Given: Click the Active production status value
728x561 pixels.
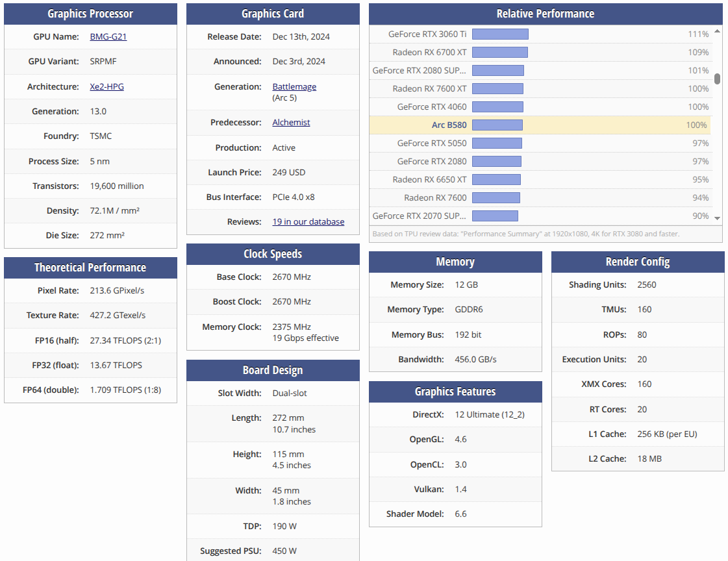Looking at the screenshot, I should [x=284, y=147].
